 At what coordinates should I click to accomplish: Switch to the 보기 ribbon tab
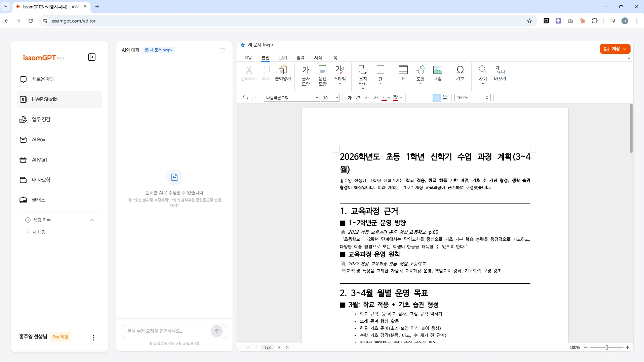click(283, 57)
